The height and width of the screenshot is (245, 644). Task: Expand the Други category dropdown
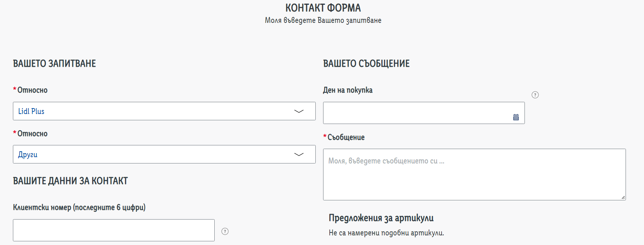click(155, 154)
